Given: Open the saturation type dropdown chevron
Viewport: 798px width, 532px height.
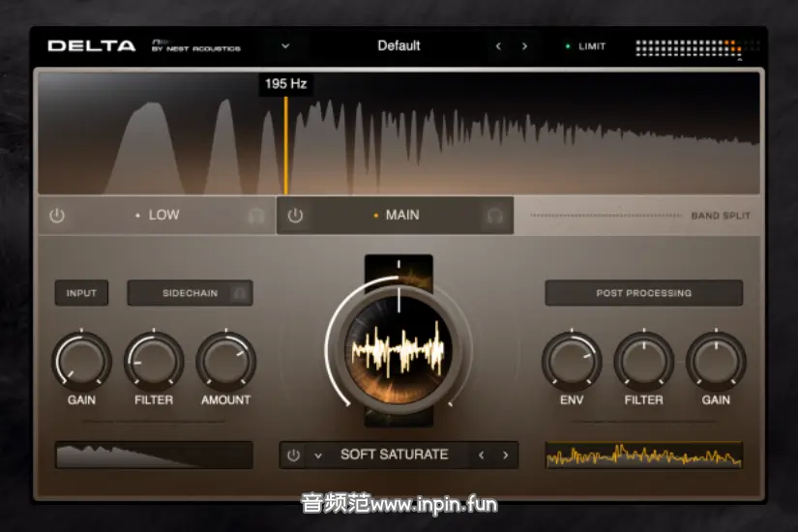Looking at the screenshot, I should [318, 456].
